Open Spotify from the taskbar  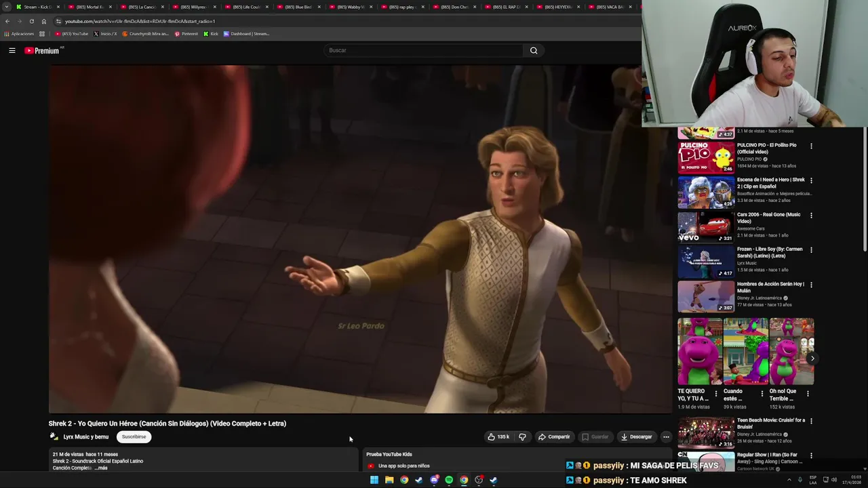(449, 480)
